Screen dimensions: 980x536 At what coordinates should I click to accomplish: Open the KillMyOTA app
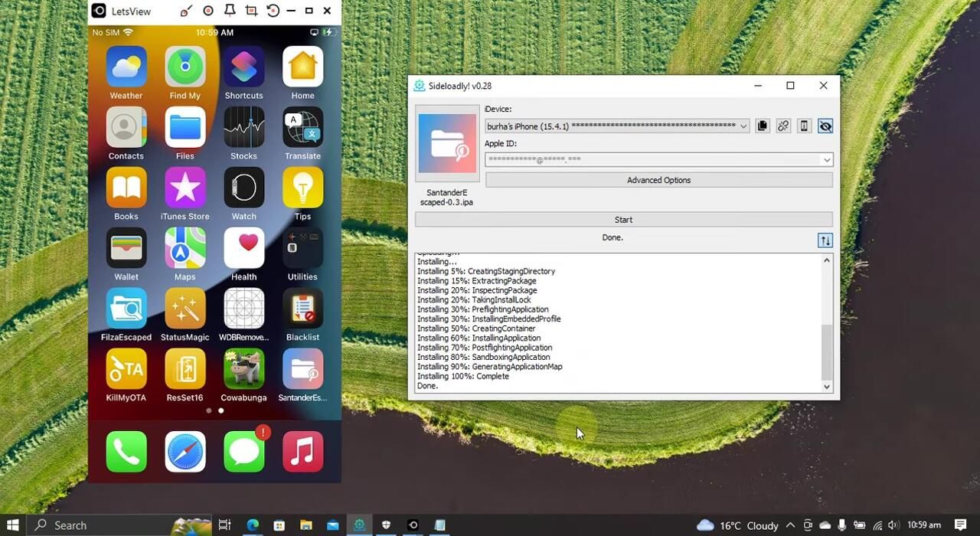[x=126, y=369]
